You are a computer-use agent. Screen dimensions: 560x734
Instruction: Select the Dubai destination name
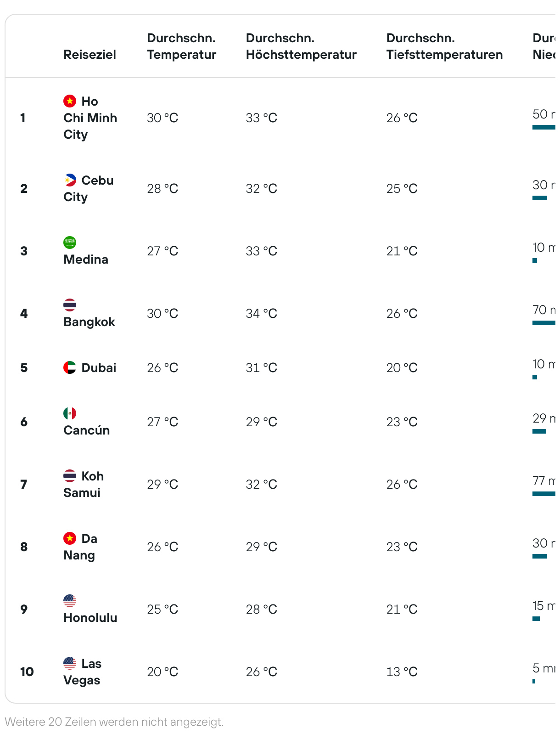(x=99, y=367)
